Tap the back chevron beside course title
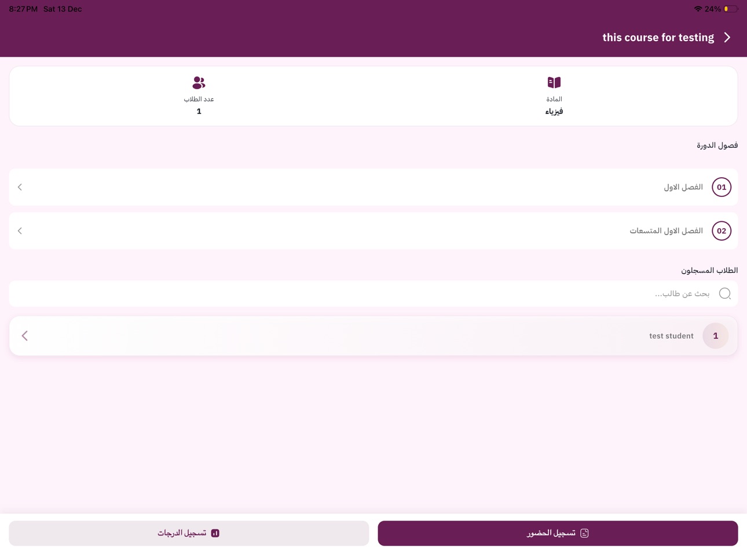747x560 pixels. tap(727, 38)
